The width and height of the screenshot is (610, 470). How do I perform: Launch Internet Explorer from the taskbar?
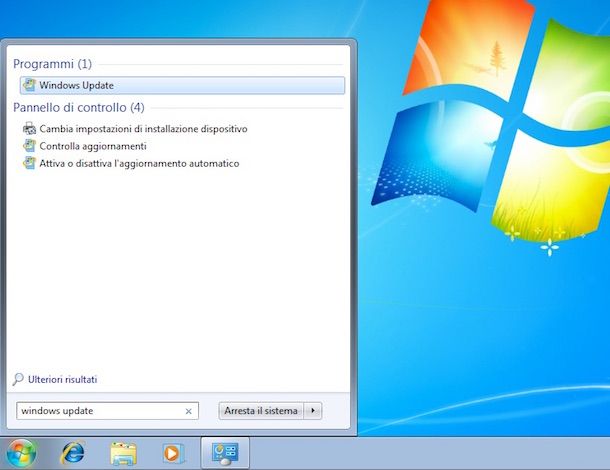[73, 453]
